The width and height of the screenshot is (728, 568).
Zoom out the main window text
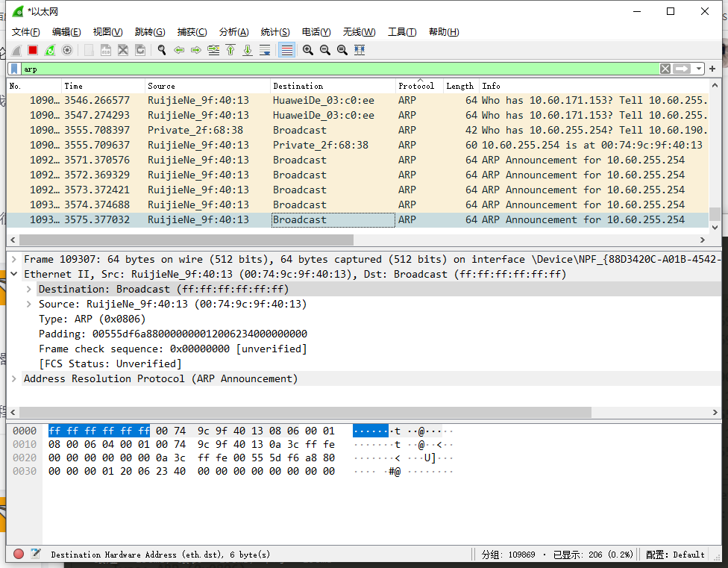coord(325,50)
